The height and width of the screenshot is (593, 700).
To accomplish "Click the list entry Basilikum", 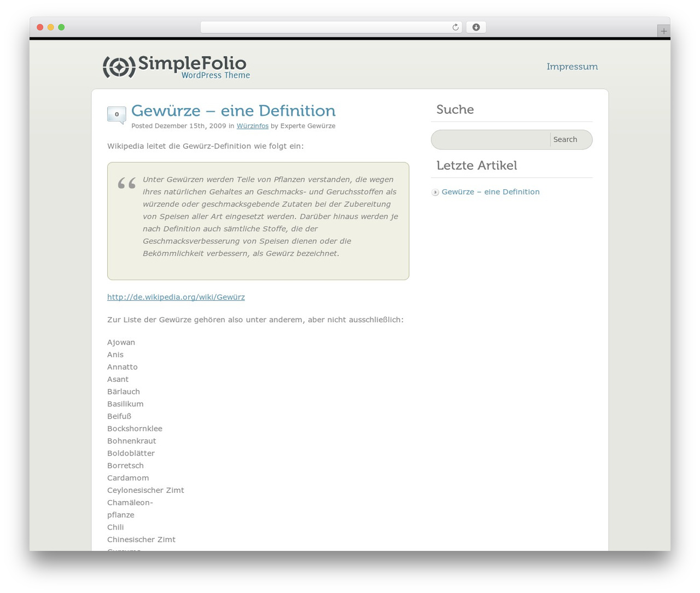I will coord(125,404).
